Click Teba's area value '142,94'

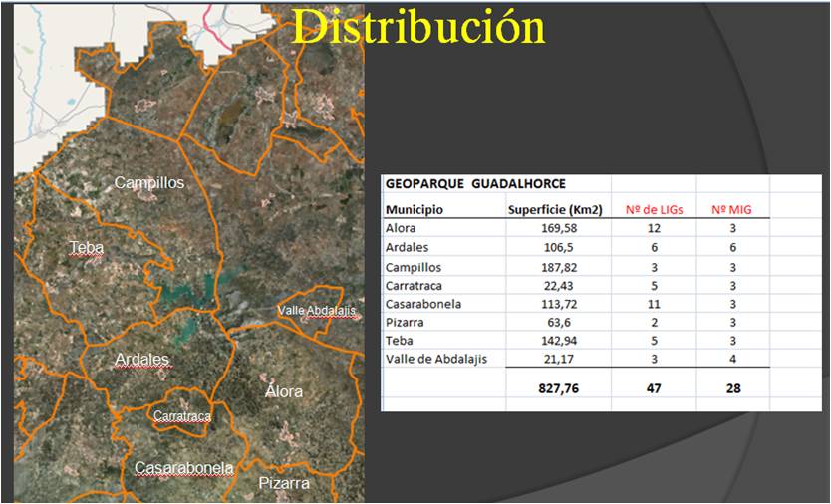pyautogui.click(x=559, y=341)
